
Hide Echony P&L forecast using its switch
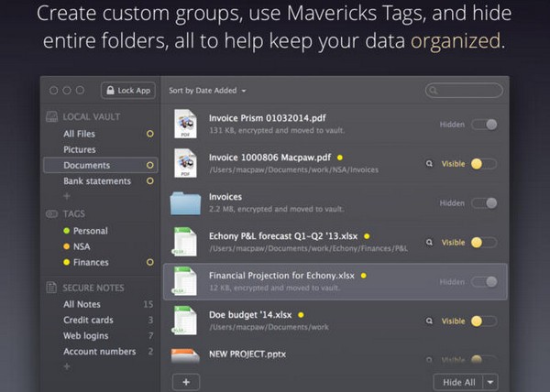tap(482, 243)
